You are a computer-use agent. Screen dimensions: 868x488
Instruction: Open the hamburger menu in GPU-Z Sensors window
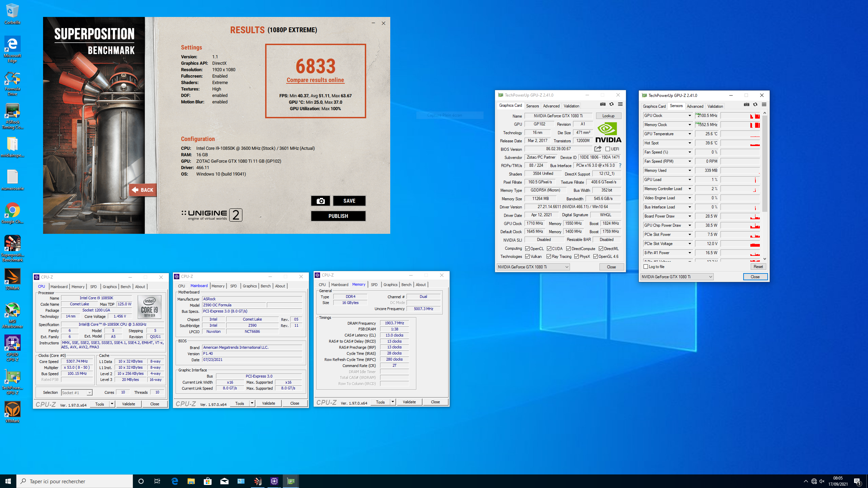point(764,105)
